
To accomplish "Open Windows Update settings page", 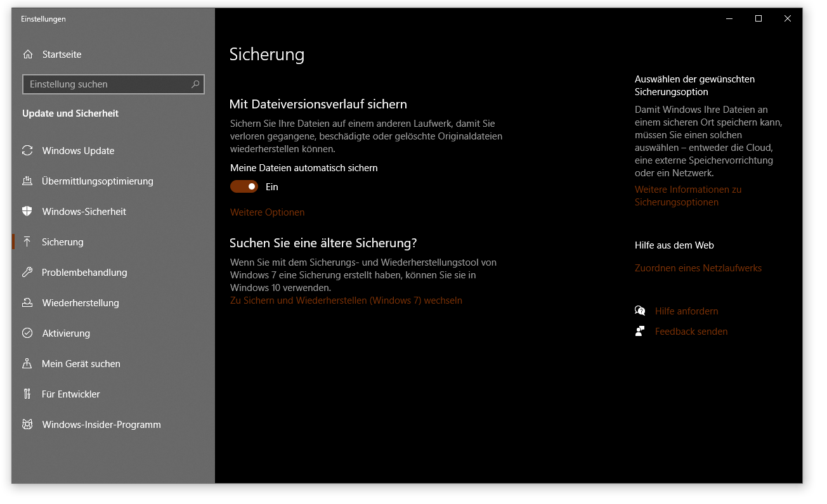I will pos(114,151).
